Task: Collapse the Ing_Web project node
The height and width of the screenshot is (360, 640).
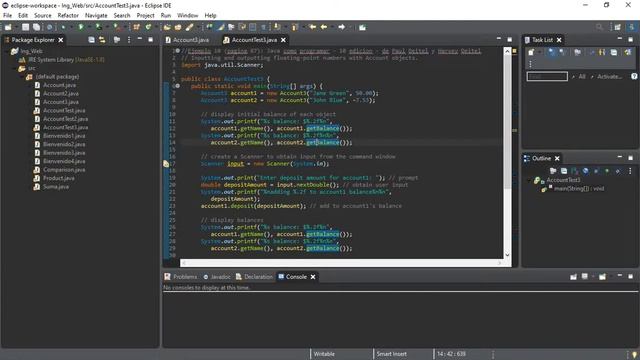Action: pos(7,51)
